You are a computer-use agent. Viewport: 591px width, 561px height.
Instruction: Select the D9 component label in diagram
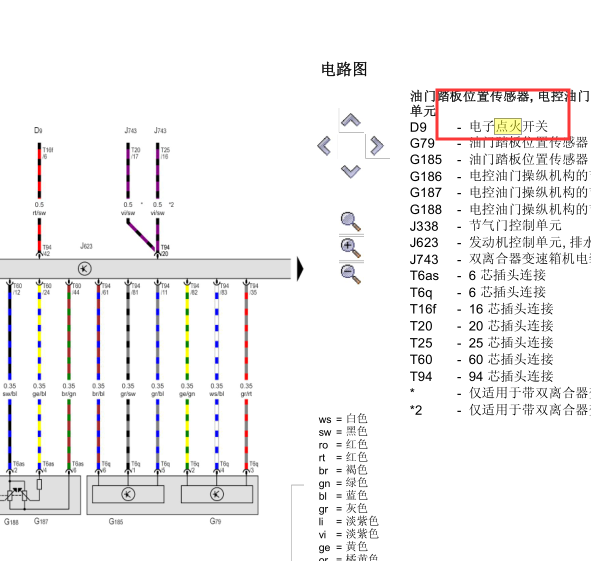click(38, 130)
